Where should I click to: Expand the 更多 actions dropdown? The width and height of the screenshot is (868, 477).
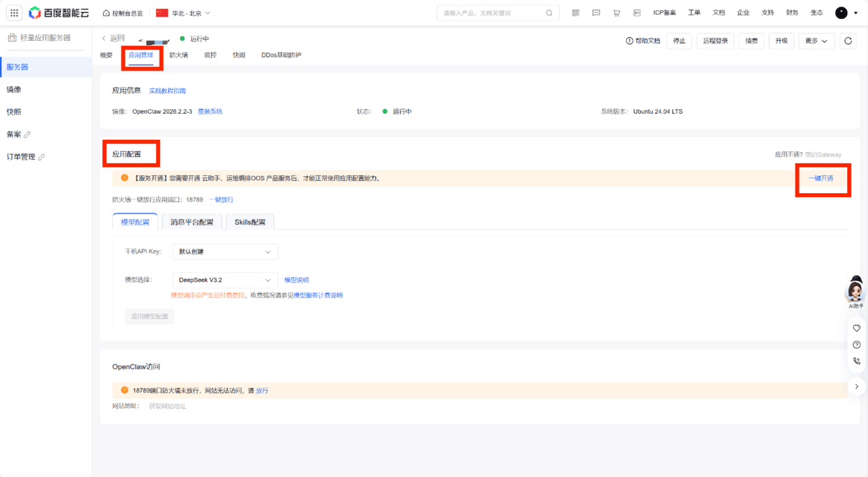[x=816, y=41]
